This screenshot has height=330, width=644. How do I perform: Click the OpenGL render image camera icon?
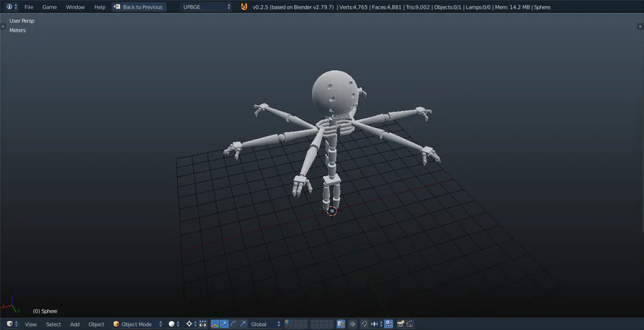coord(401,324)
